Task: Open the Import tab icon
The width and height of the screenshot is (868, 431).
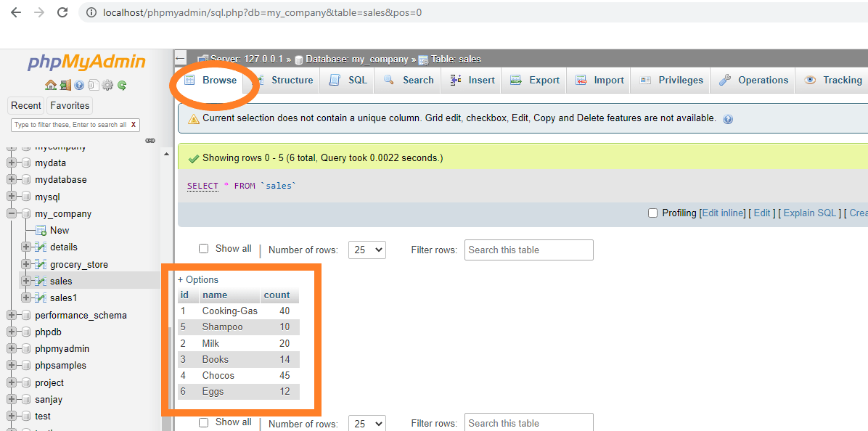Action: point(581,80)
